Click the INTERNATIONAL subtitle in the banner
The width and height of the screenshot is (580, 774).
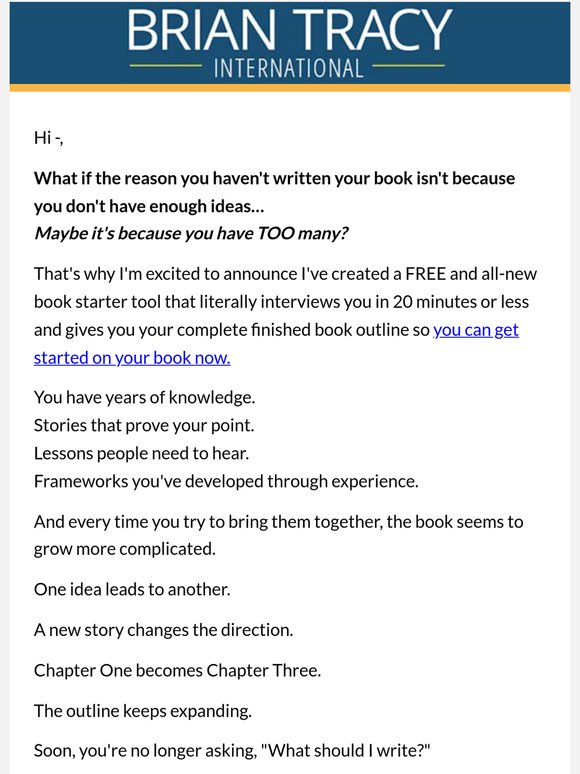[289, 68]
